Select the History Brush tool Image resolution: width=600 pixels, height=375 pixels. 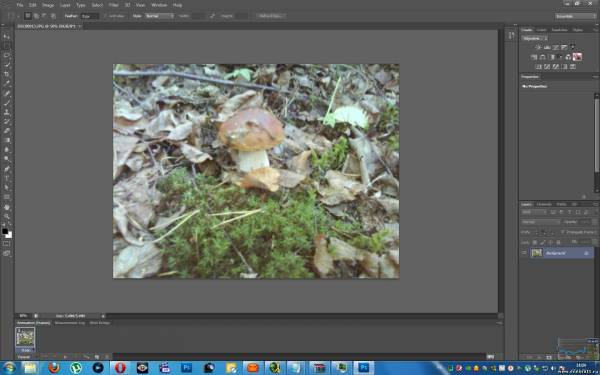pos(7,122)
